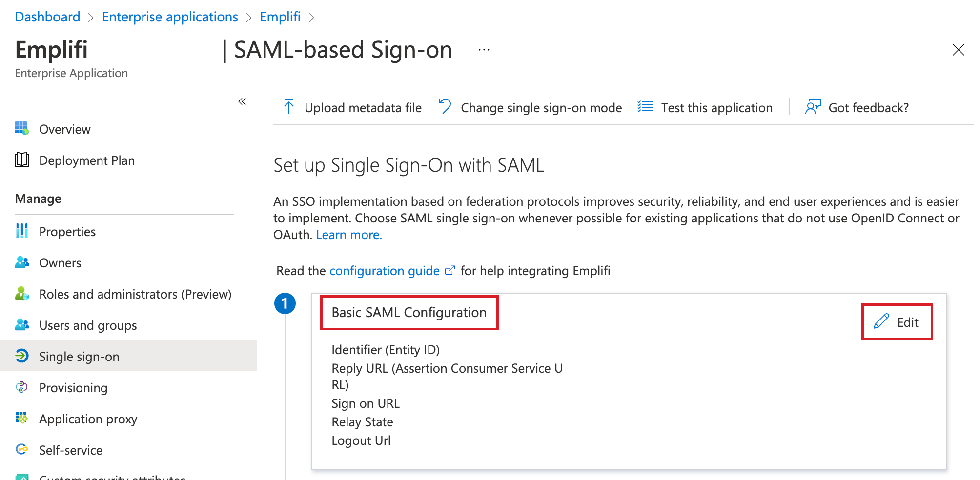Click the Deployment Plan book icon
The height and width of the screenshot is (480, 980).
[22, 160]
